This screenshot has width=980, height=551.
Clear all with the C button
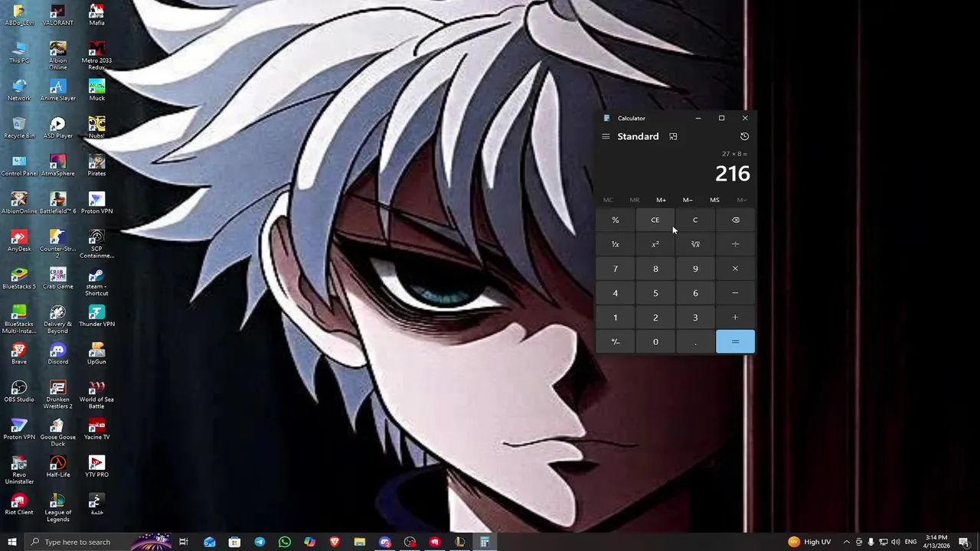[695, 220]
